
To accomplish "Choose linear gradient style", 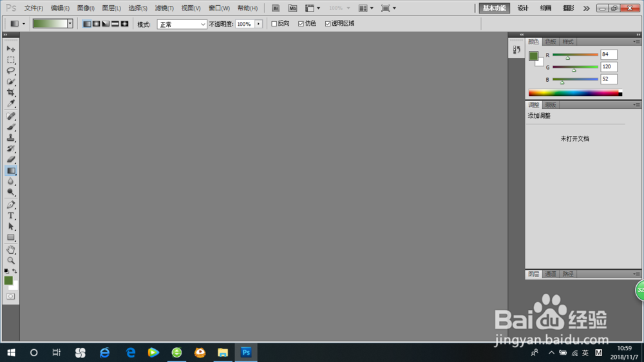I will coord(87,24).
